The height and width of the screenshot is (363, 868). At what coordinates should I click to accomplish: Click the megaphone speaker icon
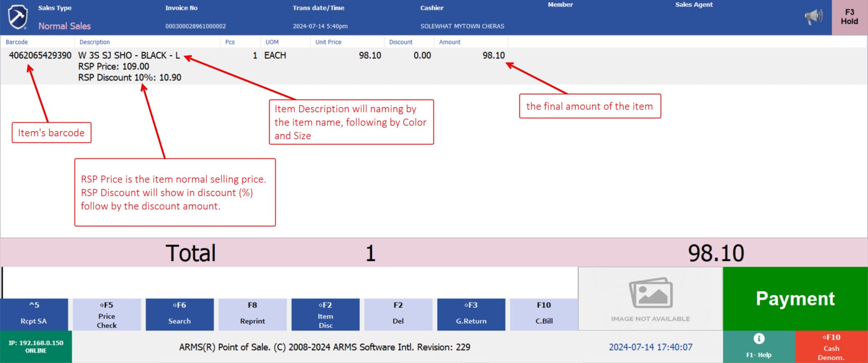coord(813,17)
